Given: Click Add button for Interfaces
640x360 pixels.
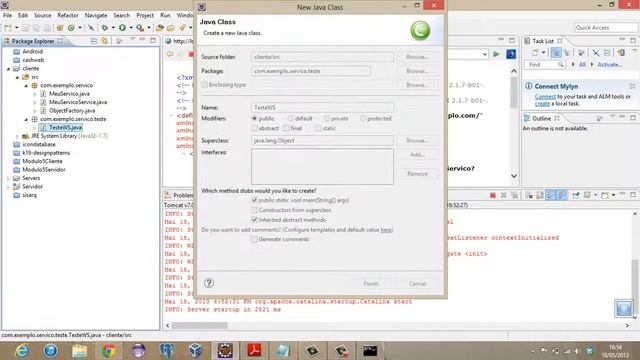Looking at the screenshot, I should pos(417,155).
